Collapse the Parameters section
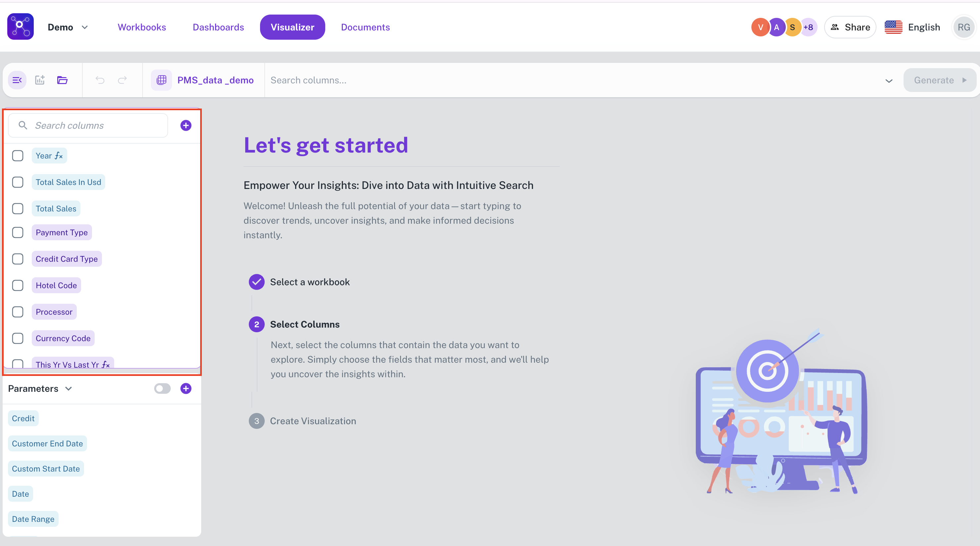Image resolution: width=980 pixels, height=546 pixels. tap(68, 388)
